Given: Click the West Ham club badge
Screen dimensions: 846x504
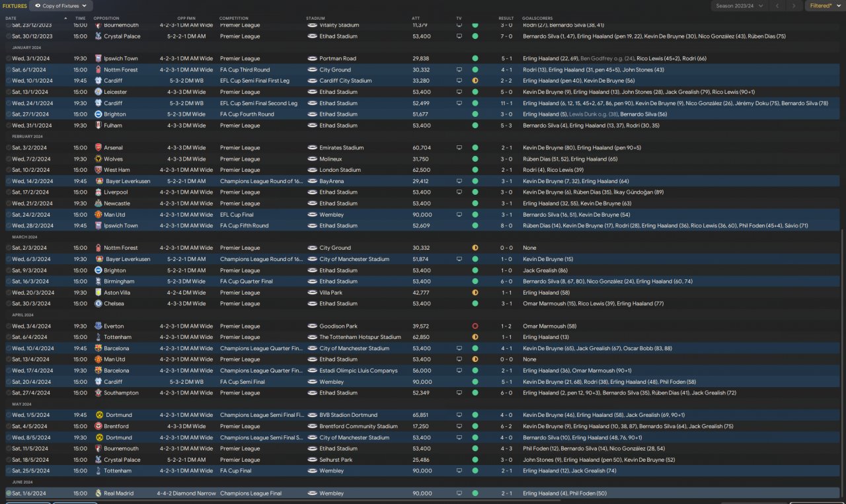Looking at the screenshot, I should pos(98,170).
